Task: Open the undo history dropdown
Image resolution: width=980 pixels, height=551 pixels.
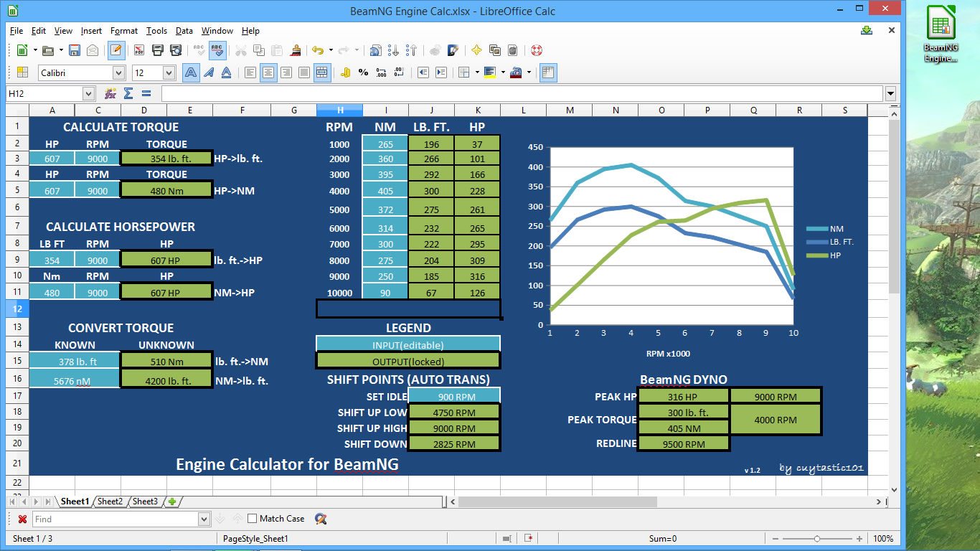Action: click(331, 50)
